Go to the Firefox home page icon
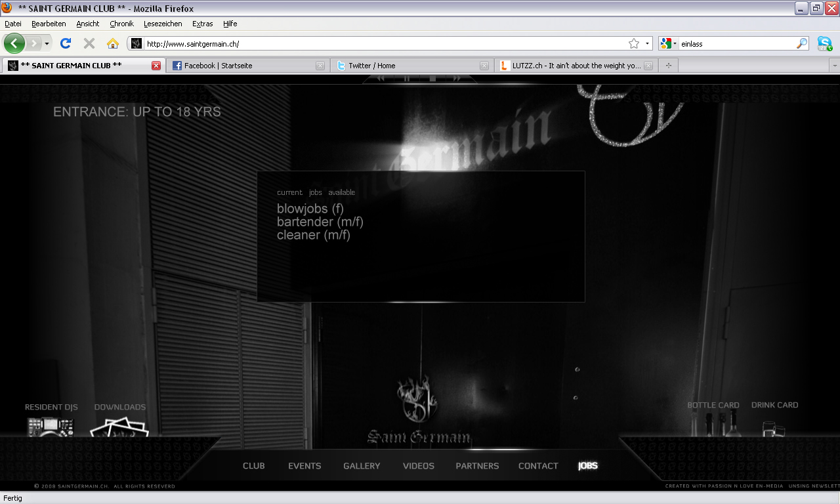 click(113, 43)
